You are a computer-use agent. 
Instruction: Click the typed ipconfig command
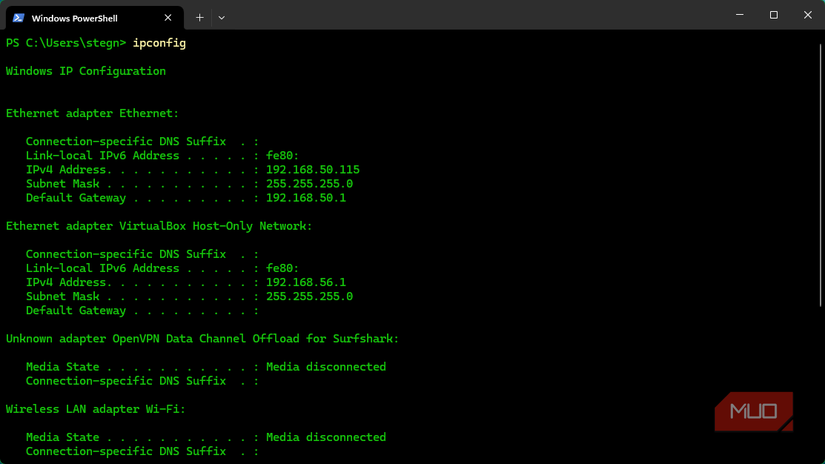[x=159, y=43]
